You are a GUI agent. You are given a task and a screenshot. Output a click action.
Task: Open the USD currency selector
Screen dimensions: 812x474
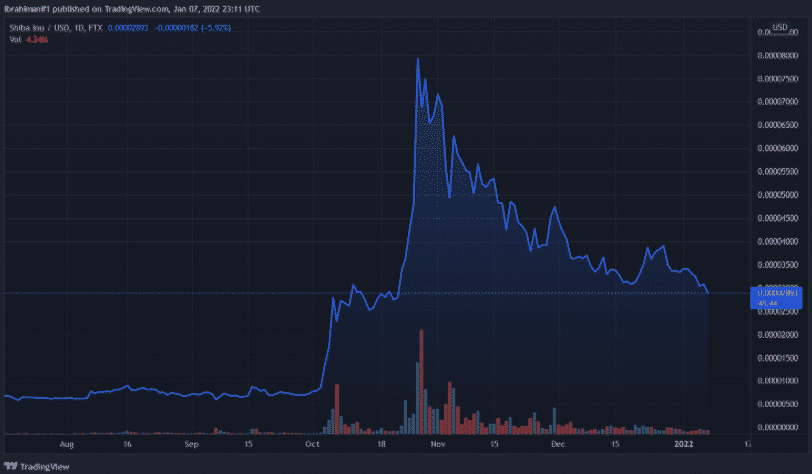click(781, 26)
